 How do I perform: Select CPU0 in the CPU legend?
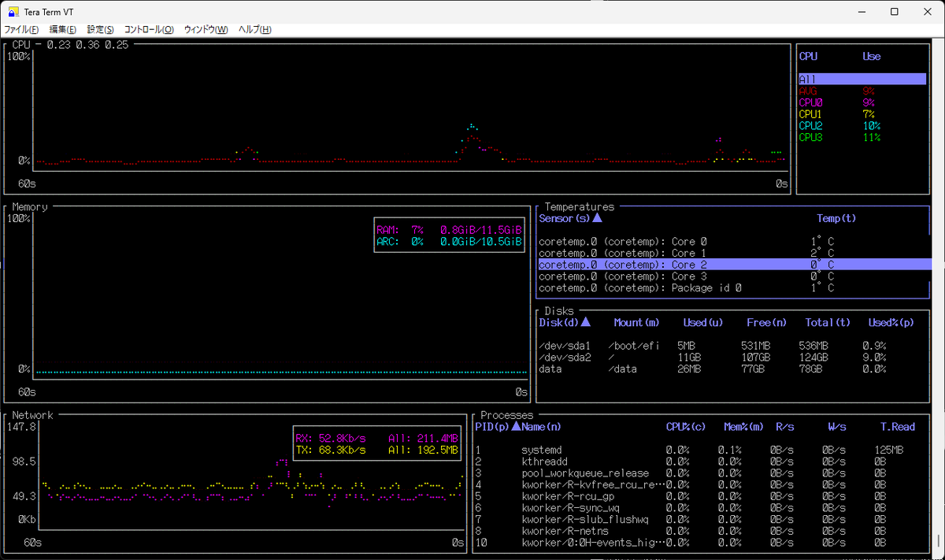click(x=862, y=102)
